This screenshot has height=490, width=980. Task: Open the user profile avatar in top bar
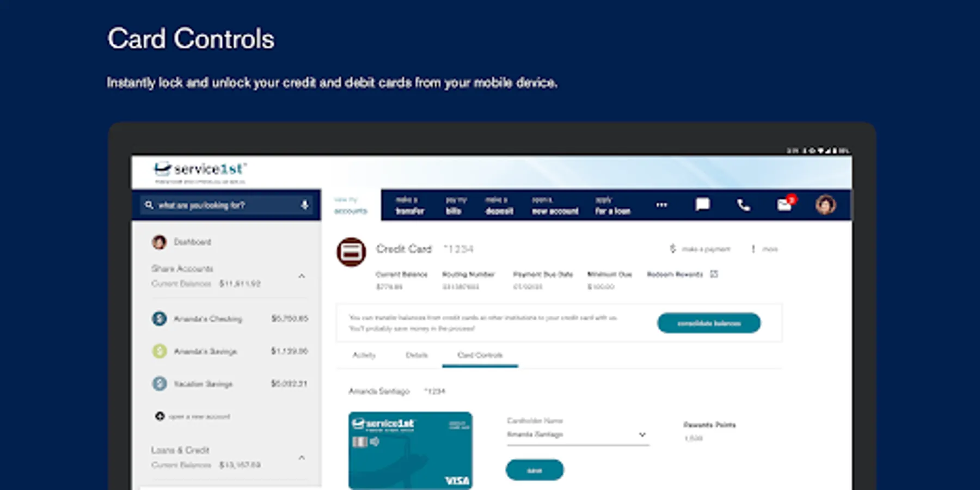point(825,205)
